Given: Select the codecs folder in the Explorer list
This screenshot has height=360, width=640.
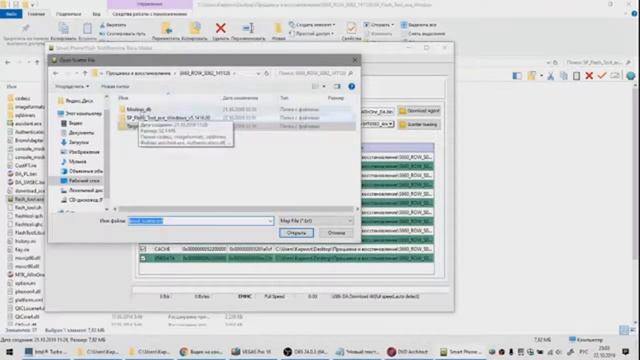Looking at the screenshot, I should [19, 98].
